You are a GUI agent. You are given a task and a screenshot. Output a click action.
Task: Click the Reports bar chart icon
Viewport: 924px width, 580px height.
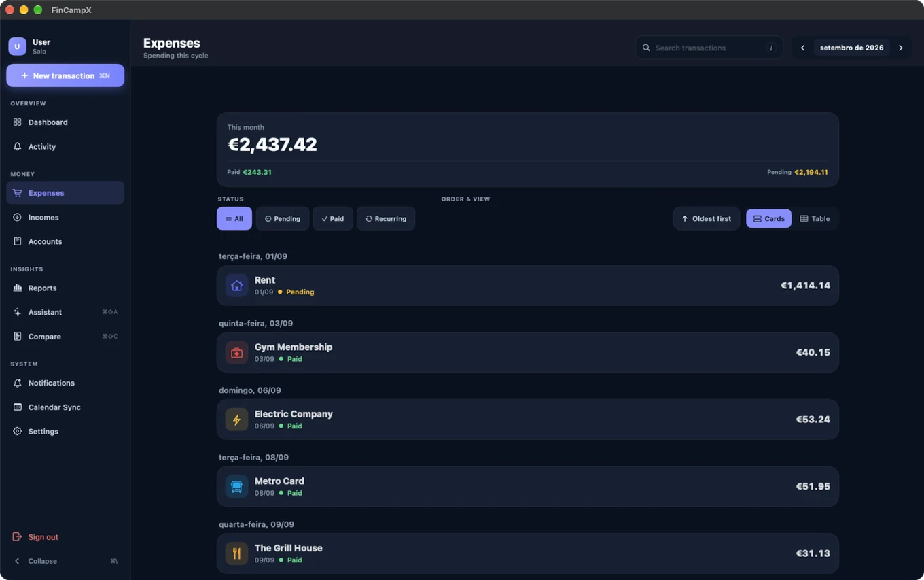pos(18,288)
